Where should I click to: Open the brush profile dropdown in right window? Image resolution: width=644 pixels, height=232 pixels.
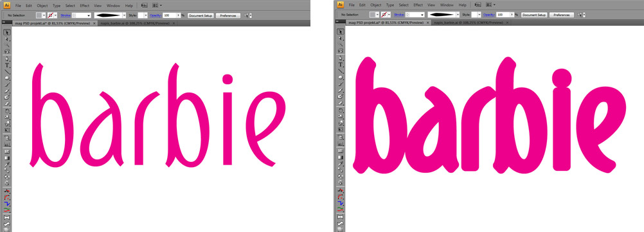[x=458, y=15]
